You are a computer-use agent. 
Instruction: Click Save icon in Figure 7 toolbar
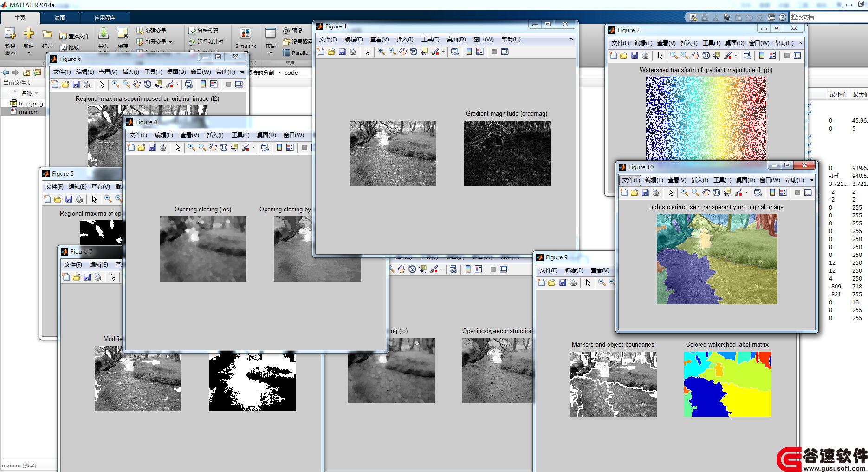(x=87, y=277)
